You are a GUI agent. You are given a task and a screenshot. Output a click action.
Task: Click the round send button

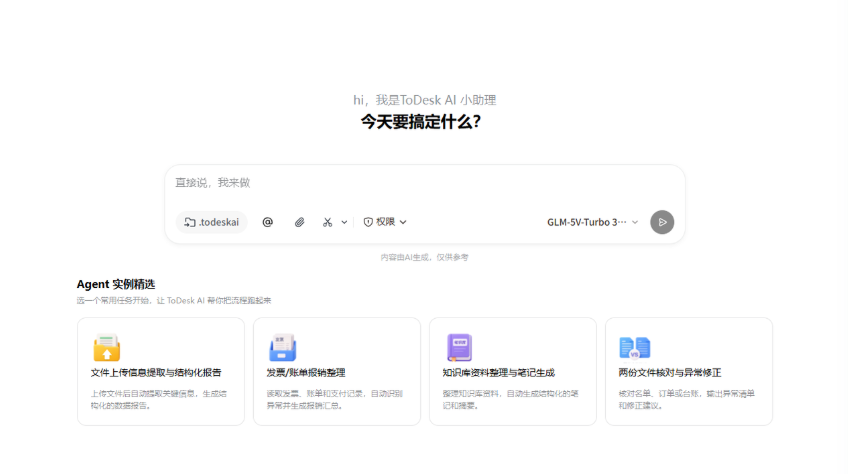point(662,222)
